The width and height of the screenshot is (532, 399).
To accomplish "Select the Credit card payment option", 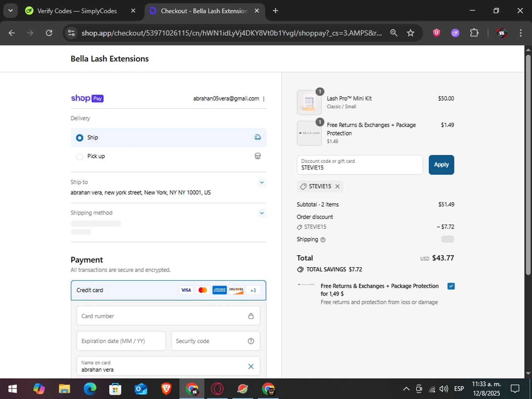I will [168, 290].
